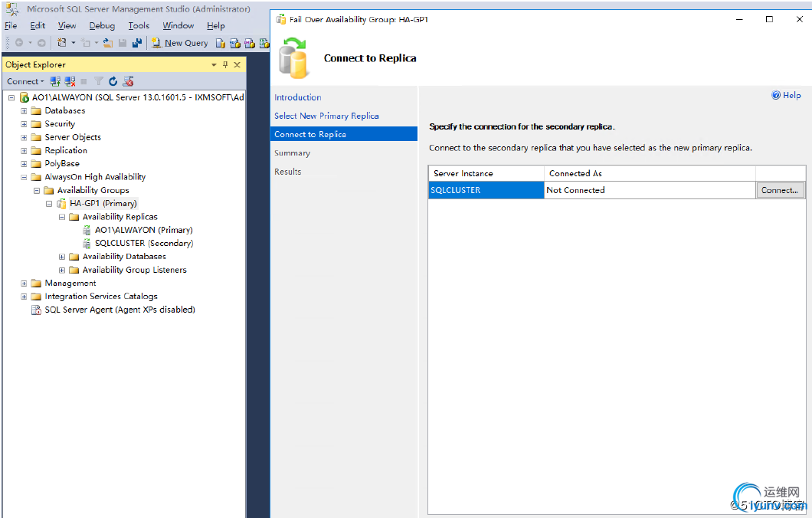The height and width of the screenshot is (518, 812).
Task: Click the Connect Object Explorer plug icon
Action: [55, 81]
